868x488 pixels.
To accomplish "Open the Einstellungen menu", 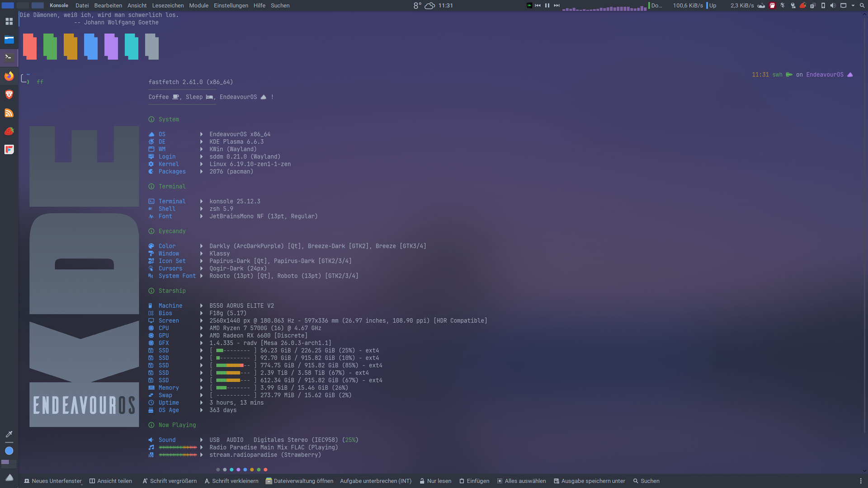I will pyautogui.click(x=231, y=5).
